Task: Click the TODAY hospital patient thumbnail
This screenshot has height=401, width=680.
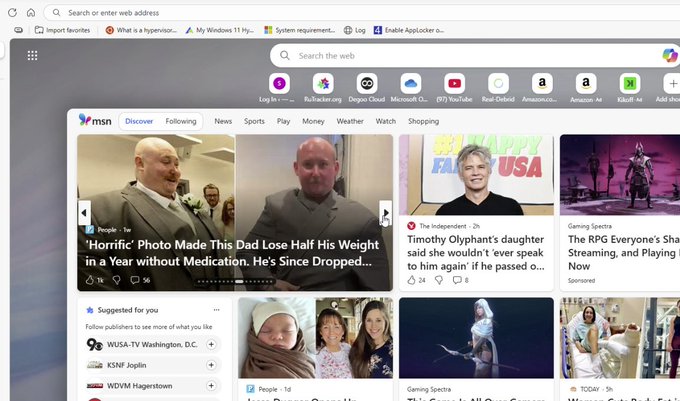Action: (x=620, y=338)
